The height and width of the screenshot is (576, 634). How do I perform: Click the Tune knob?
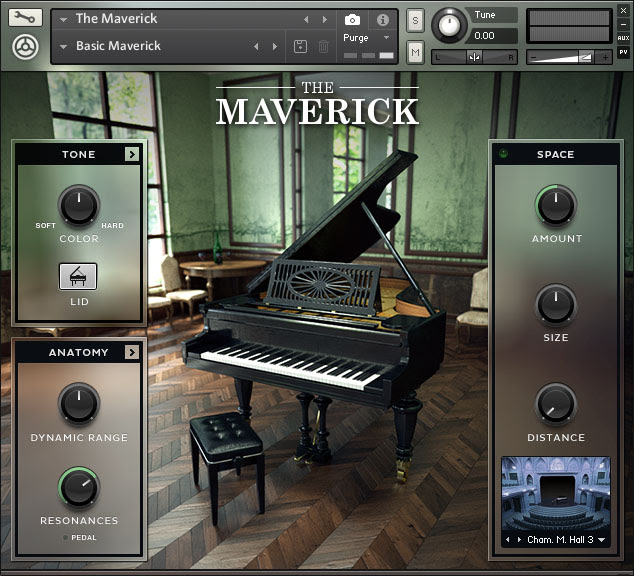point(449,25)
